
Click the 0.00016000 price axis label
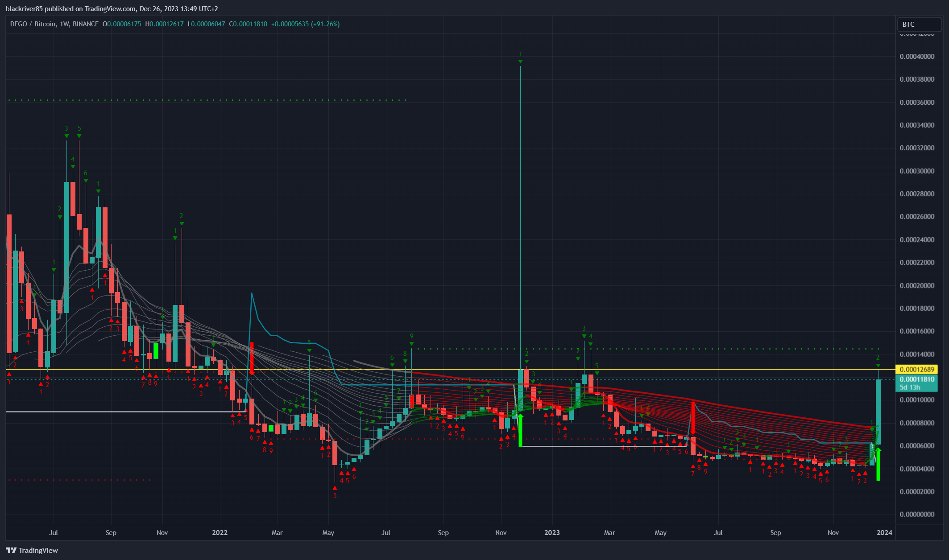pos(917,331)
